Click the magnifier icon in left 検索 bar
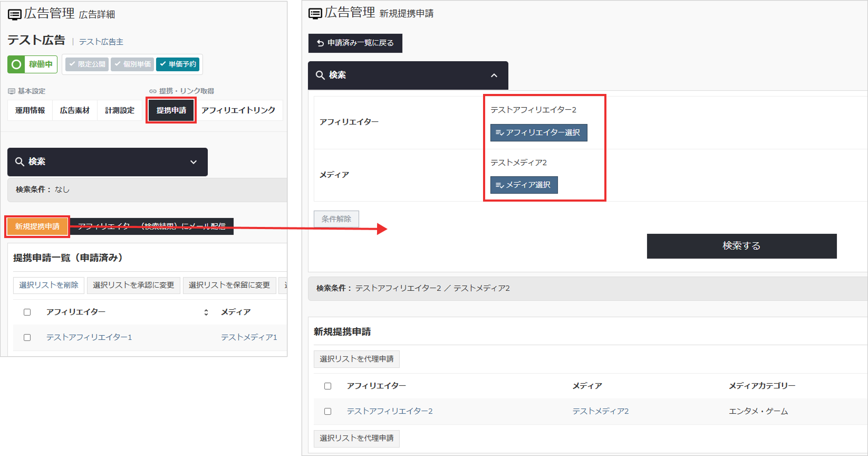The image size is (868, 456). point(20,161)
